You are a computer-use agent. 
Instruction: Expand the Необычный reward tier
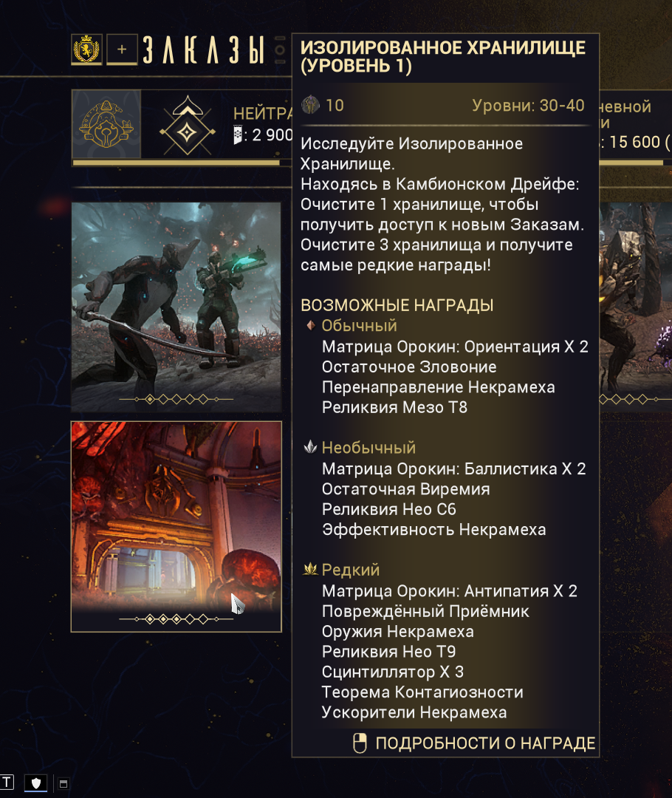[x=368, y=447]
